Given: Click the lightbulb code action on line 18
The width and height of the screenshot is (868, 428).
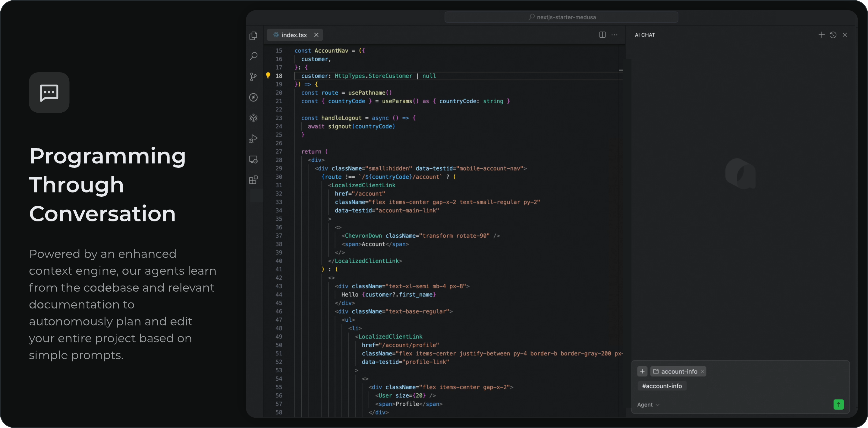Looking at the screenshot, I should (x=268, y=75).
